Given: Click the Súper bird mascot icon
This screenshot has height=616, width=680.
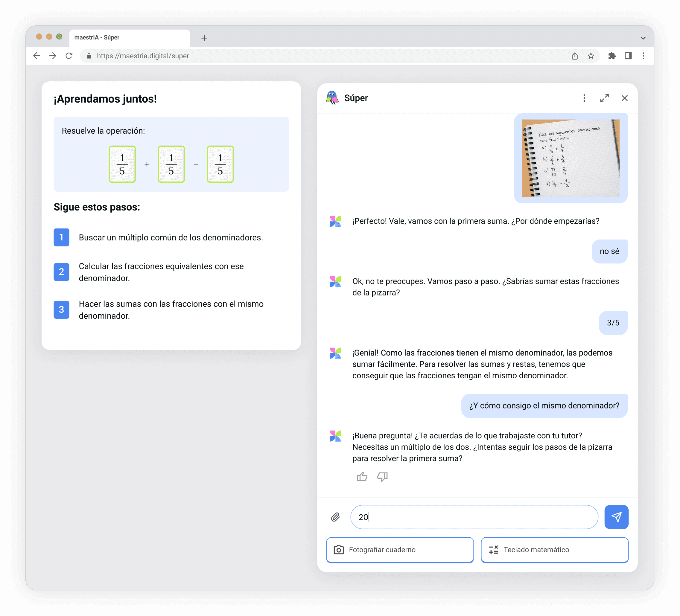Looking at the screenshot, I should pyautogui.click(x=332, y=98).
